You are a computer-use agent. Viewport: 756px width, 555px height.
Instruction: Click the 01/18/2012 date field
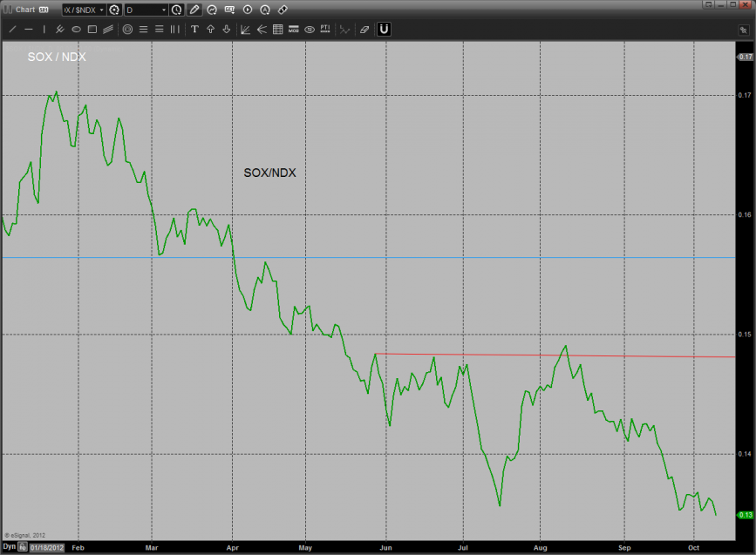47,547
